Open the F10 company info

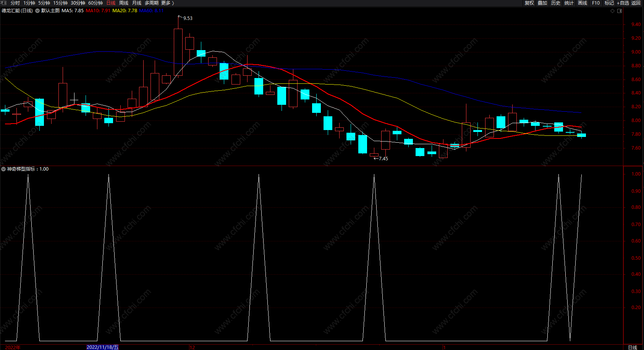coord(596,3)
